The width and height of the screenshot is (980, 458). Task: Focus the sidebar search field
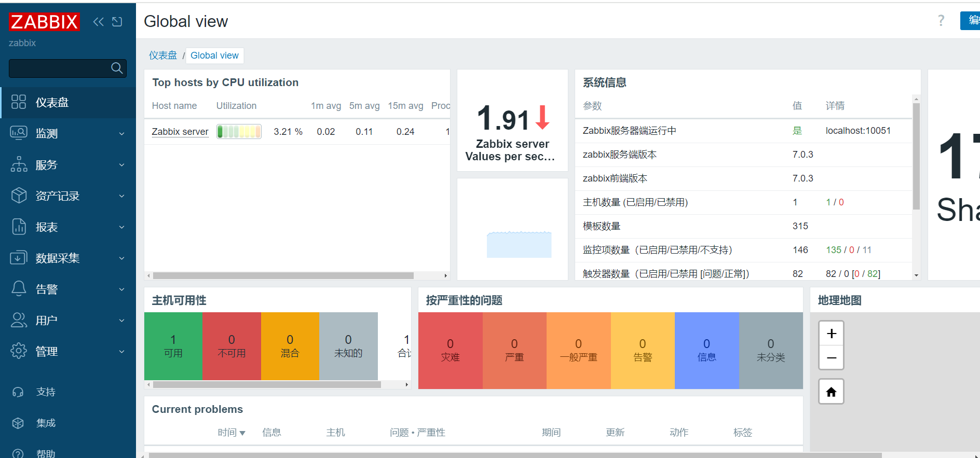[67, 68]
